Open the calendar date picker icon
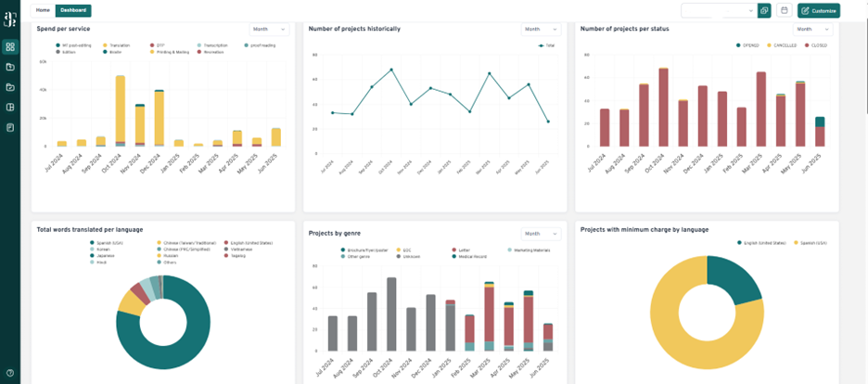This screenshot has height=384, width=868. pos(785,10)
